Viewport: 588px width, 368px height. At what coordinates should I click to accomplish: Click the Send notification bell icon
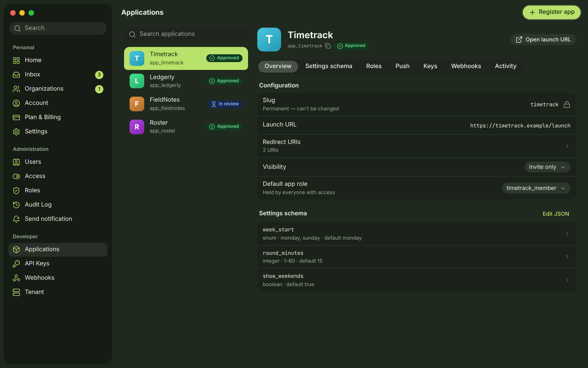pos(16,219)
